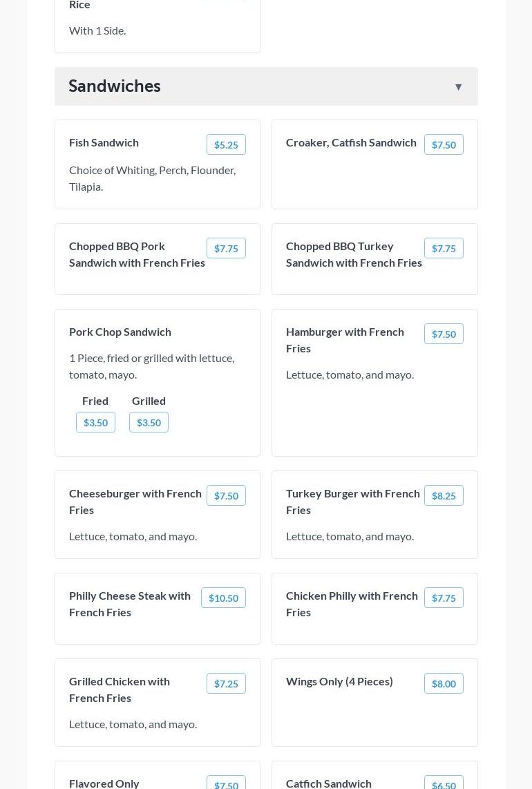Screen dimensions: 532x789
Task: Add Turkey Burger with French Fries $8.25
Action: click(444, 495)
